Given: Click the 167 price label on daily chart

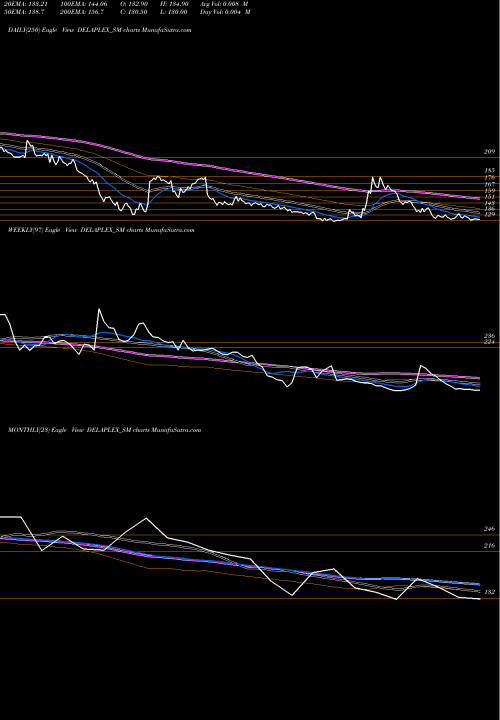Looking at the screenshot, I should [489, 184].
